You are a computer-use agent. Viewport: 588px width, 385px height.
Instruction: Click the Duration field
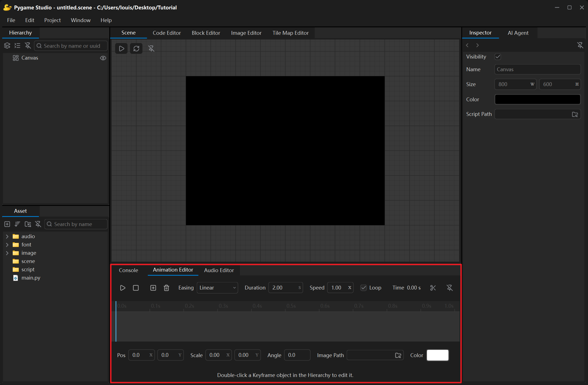coord(285,288)
